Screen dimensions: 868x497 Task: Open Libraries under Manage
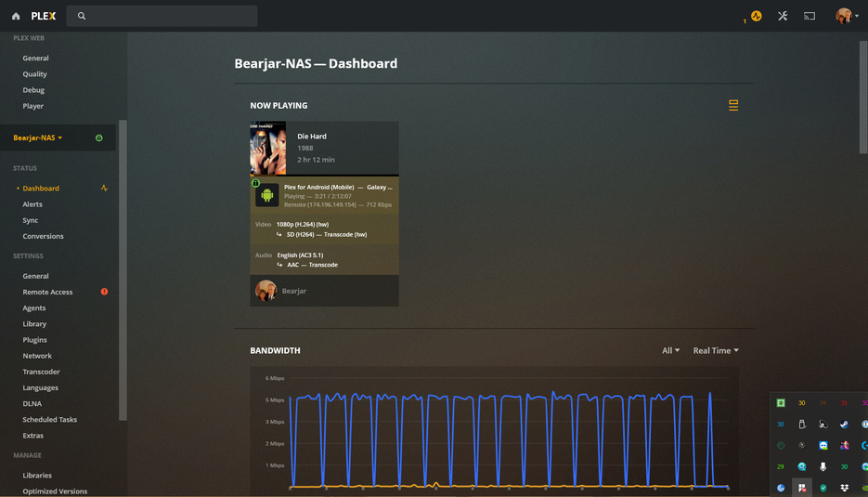point(37,476)
